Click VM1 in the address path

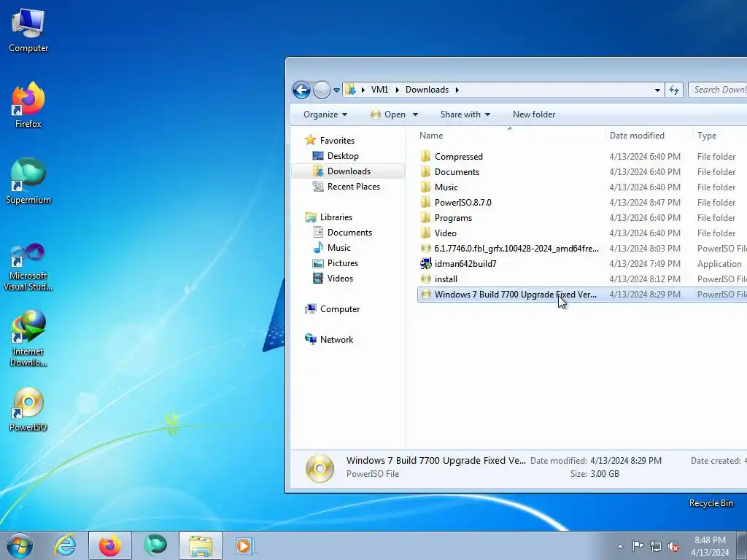379,90
